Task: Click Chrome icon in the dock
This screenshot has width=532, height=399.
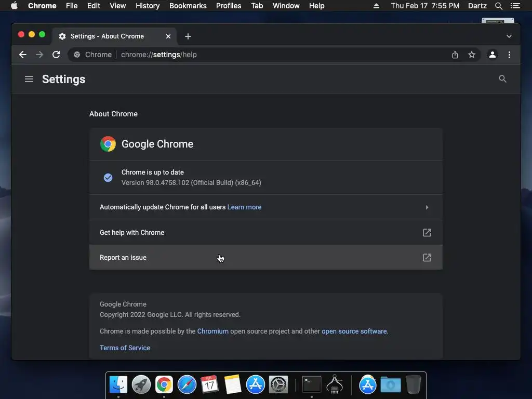Action: 164,385
